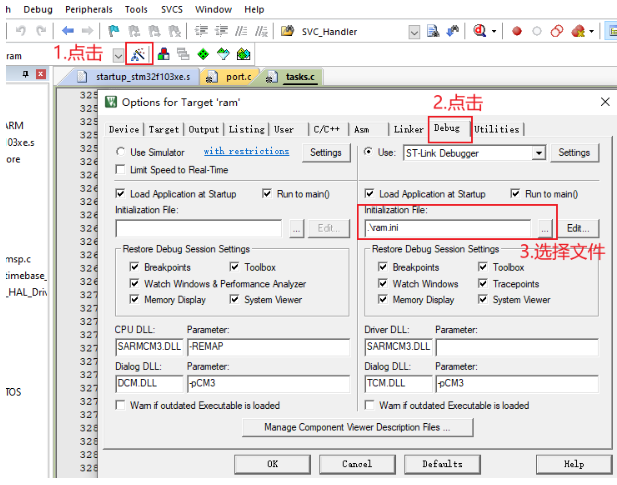This screenshot has width=617, height=485.
Task: Toggle simulator Run to main() checkbox
Action: click(267, 194)
